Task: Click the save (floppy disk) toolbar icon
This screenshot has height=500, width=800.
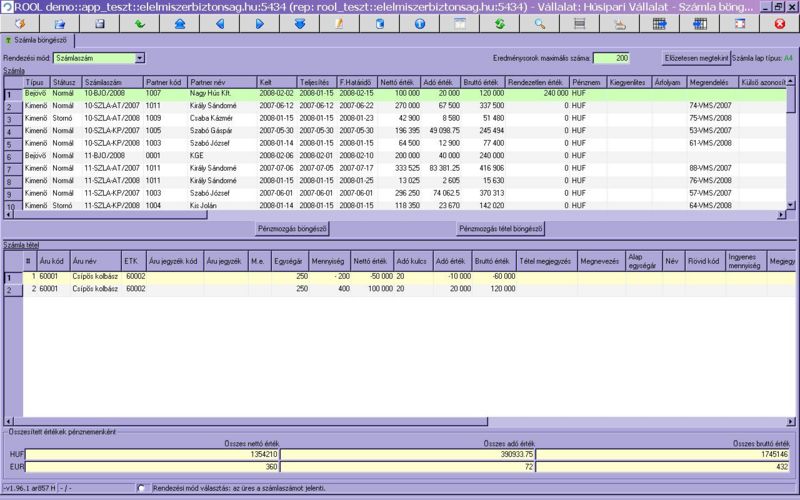Action: (x=98, y=23)
